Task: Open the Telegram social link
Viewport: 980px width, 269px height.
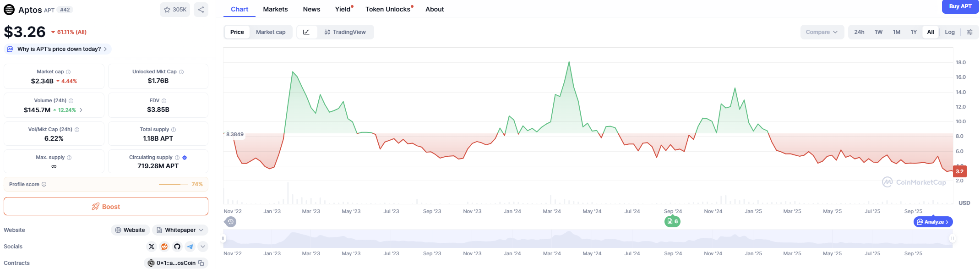Action: 190,247
